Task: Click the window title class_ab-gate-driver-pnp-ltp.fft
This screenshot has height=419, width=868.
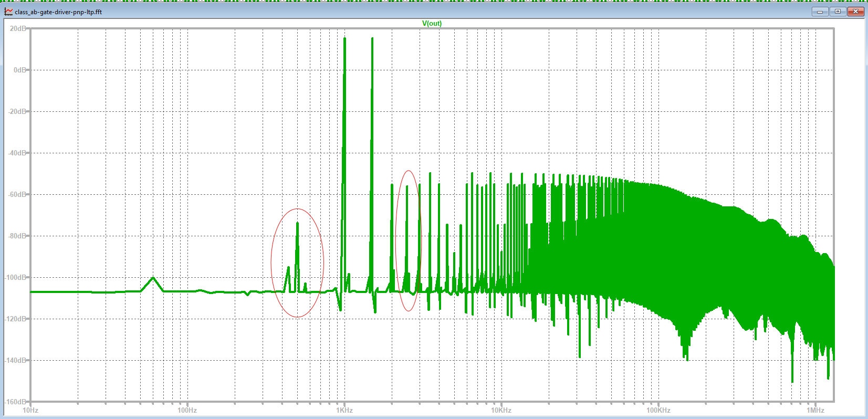Action: [x=58, y=12]
